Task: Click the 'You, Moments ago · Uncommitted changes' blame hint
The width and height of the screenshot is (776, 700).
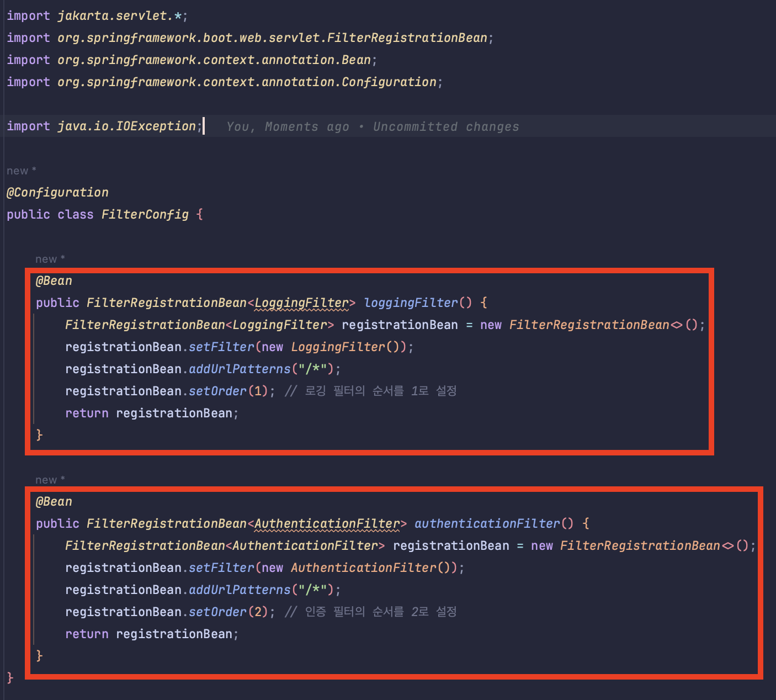Action: click(x=373, y=126)
